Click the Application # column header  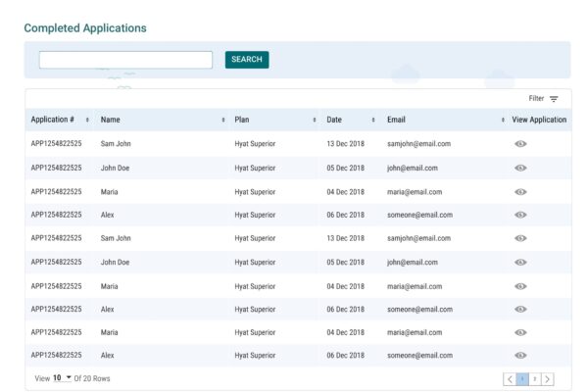(53, 120)
